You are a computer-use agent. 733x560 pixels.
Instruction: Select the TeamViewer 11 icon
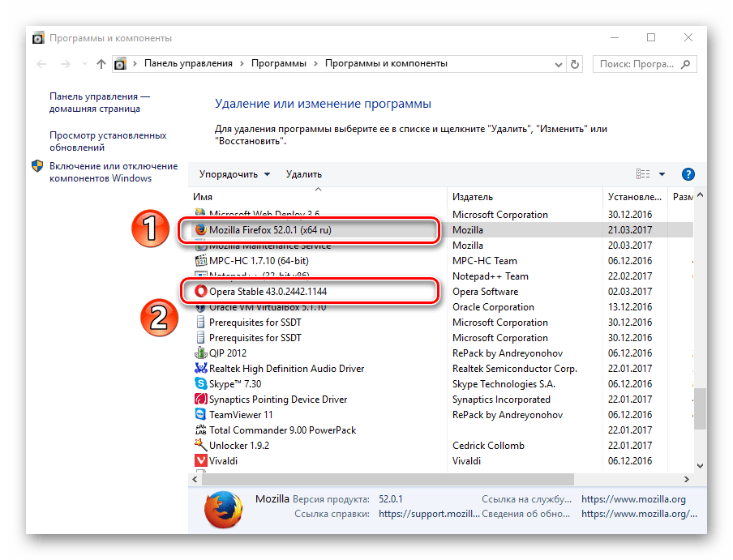(202, 415)
